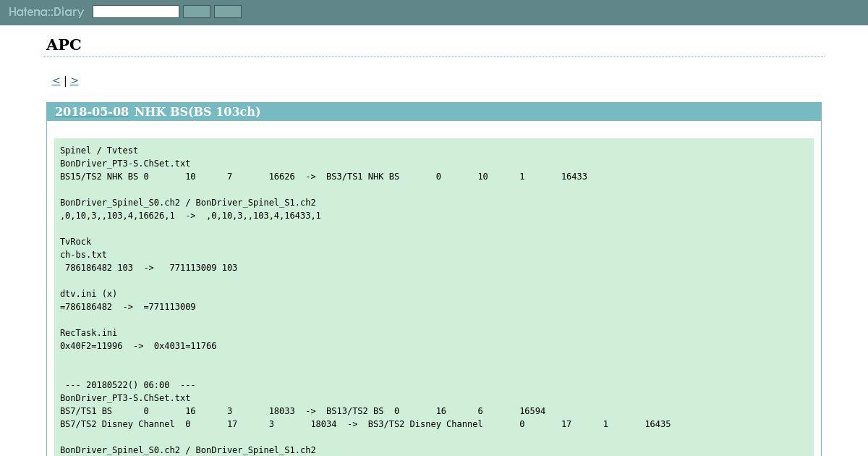The width and height of the screenshot is (868, 456).
Task: Click the text 'BS7/TS1 BS'
Action: (86, 411)
